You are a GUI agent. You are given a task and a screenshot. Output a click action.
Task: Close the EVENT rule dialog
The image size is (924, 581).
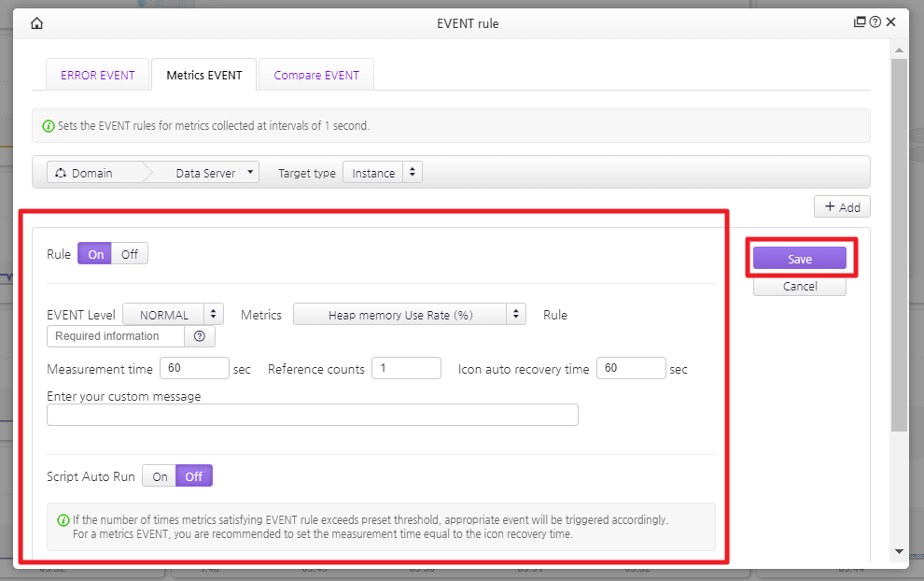[x=891, y=22]
